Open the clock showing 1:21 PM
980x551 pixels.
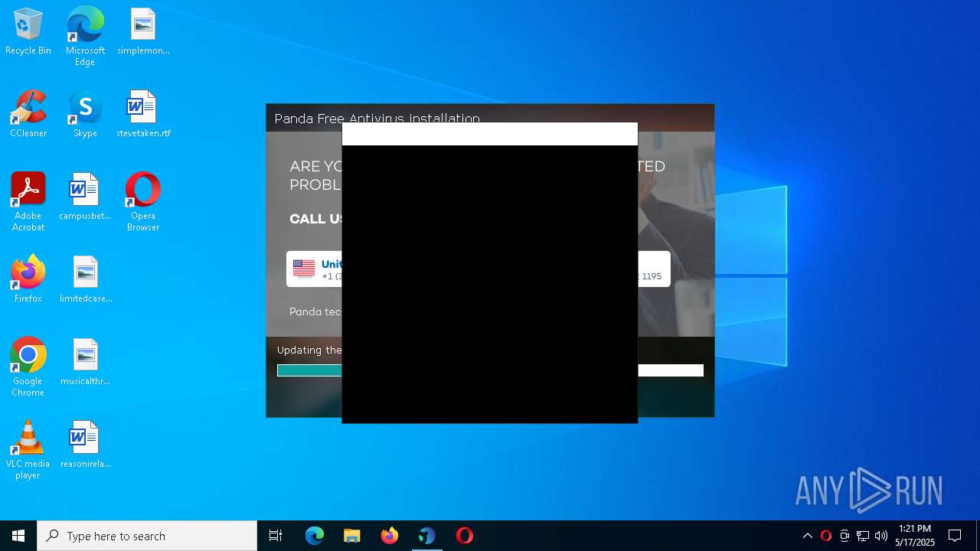coord(915,536)
